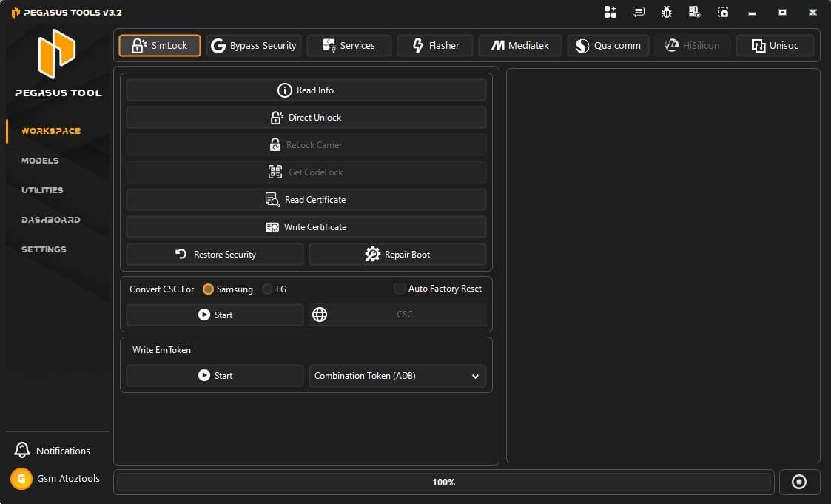
Task: Switch to the Qualcomm tab
Action: point(608,45)
